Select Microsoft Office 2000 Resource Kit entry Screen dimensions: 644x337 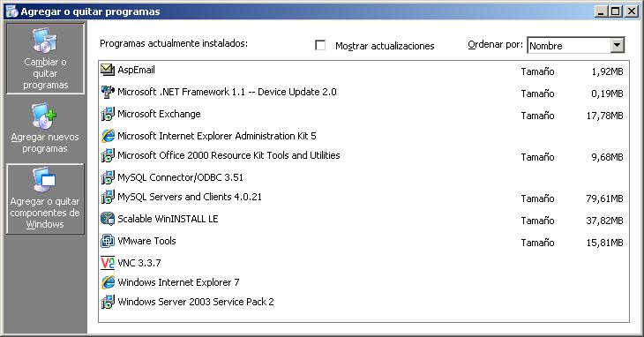coord(363,155)
